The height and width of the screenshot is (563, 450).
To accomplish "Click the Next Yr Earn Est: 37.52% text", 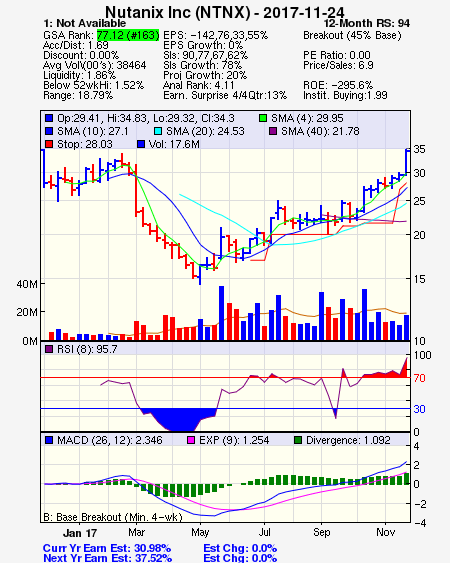I will (107, 558).
